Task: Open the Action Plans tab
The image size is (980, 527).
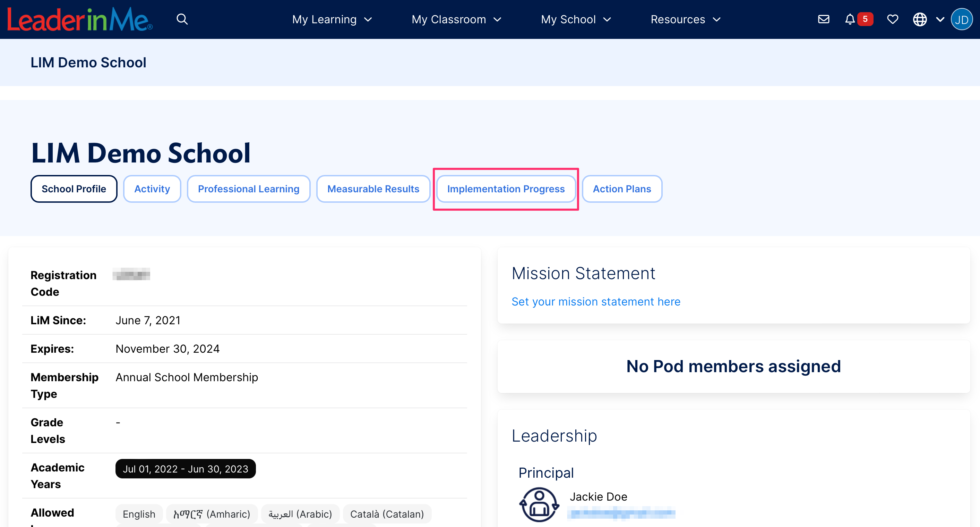Action: click(622, 189)
